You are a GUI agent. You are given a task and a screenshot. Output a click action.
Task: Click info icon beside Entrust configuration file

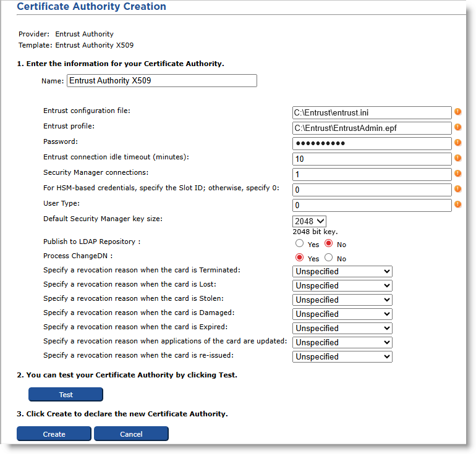tap(458, 112)
